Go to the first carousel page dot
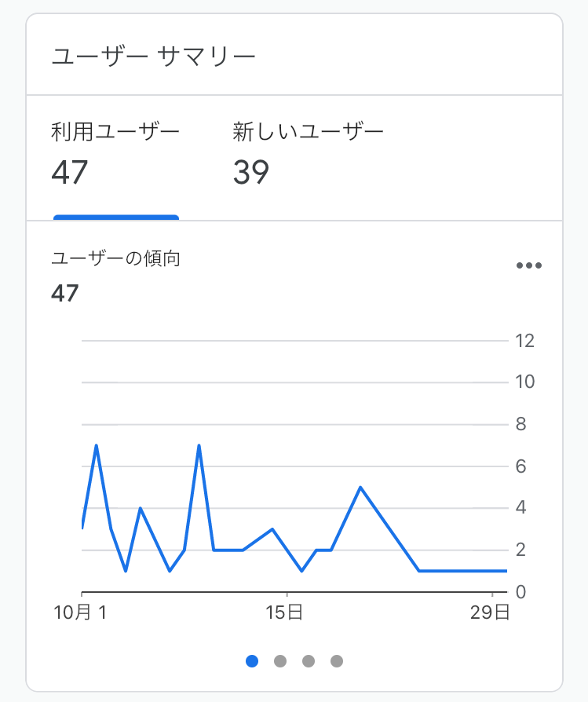 point(252,661)
